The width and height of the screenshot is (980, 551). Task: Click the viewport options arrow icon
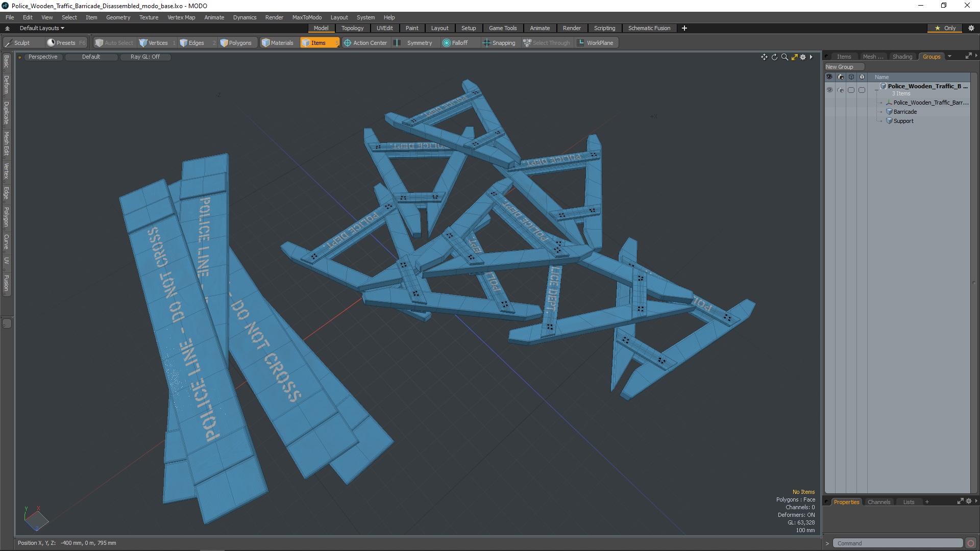click(811, 57)
